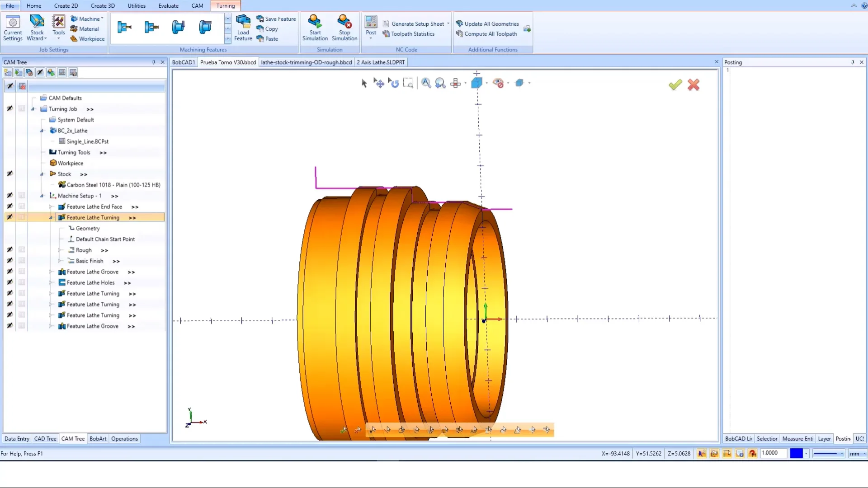Click the Workpiece ribbon button
The width and height of the screenshot is (868, 488).
pyautogui.click(x=87, y=39)
